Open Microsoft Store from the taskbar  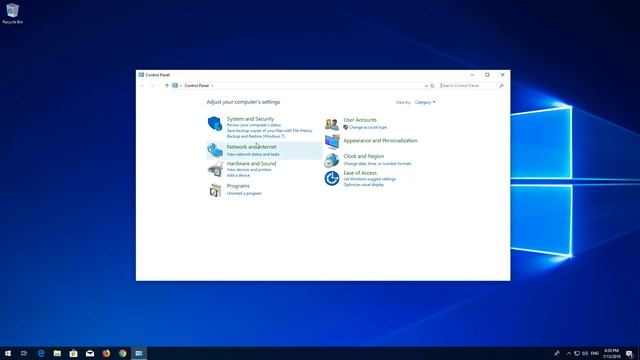tap(73, 353)
